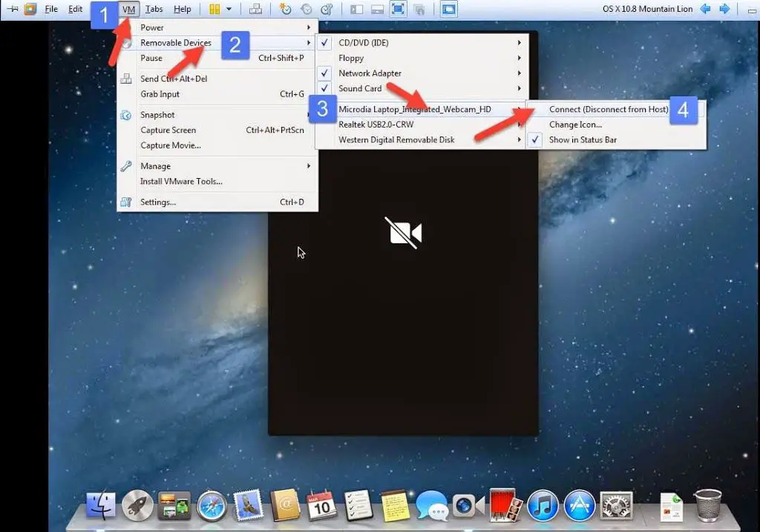Open Finder in the Dock
Screen dimensions: 760x532
(101, 505)
